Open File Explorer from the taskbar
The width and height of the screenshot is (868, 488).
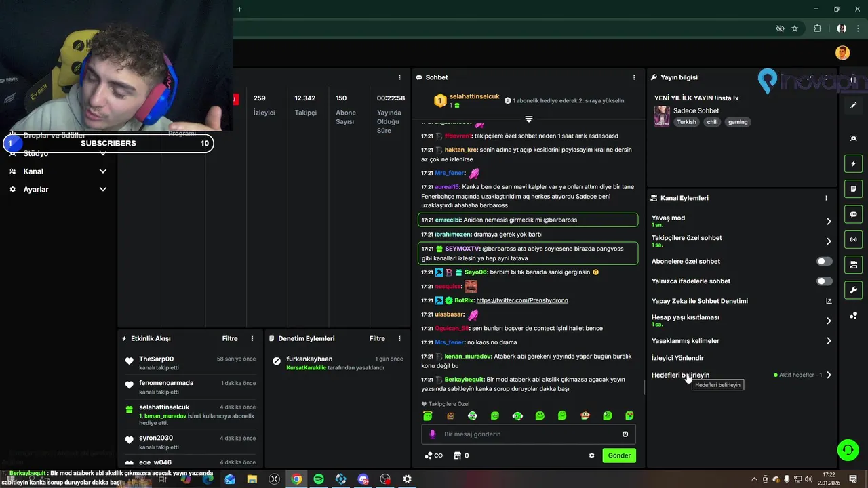[x=252, y=479]
